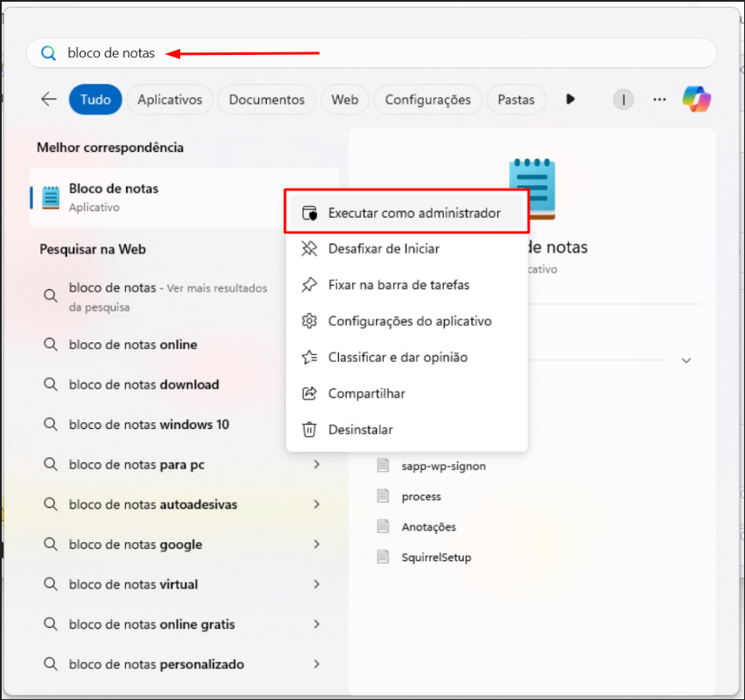
Task: Open the recent file 'process'
Action: [x=421, y=497]
